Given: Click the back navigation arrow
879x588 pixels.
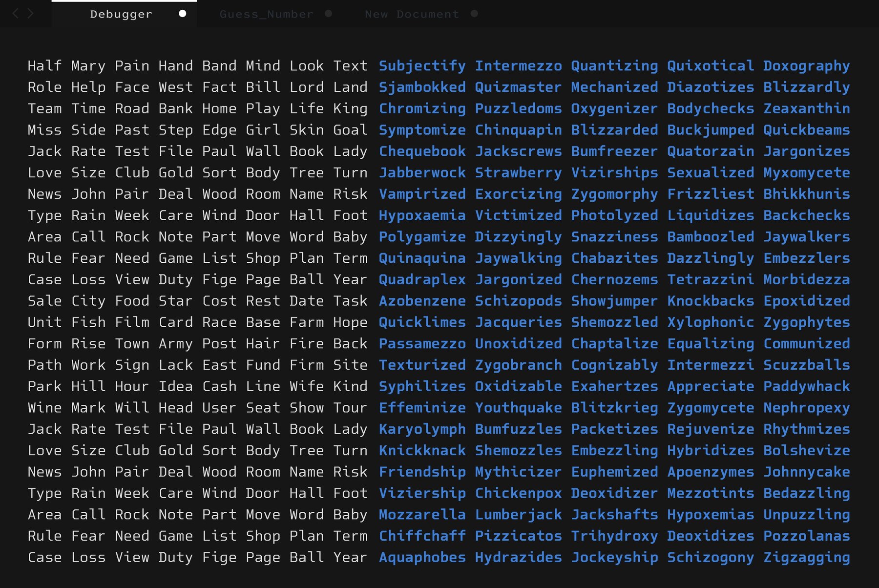Looking at the screenshot, I should click(x=16, y=14).
